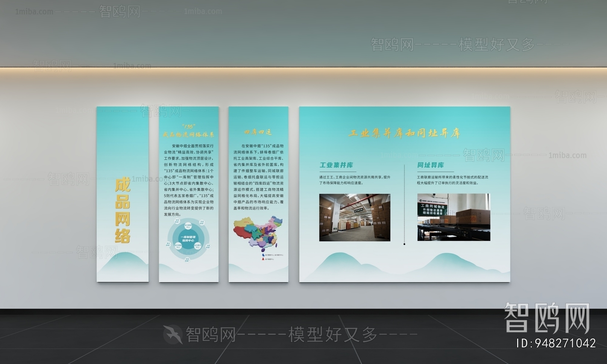Click the red province on the China map

click(242, 232)
